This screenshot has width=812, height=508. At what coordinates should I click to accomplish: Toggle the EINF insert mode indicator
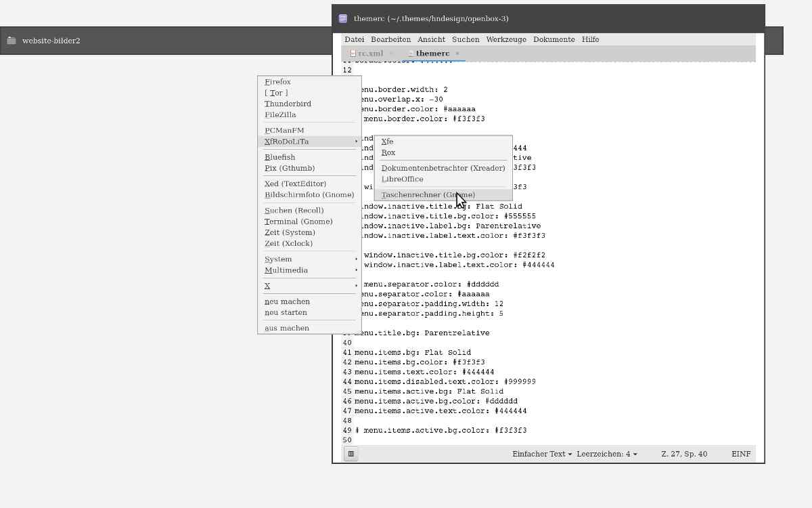740,454
